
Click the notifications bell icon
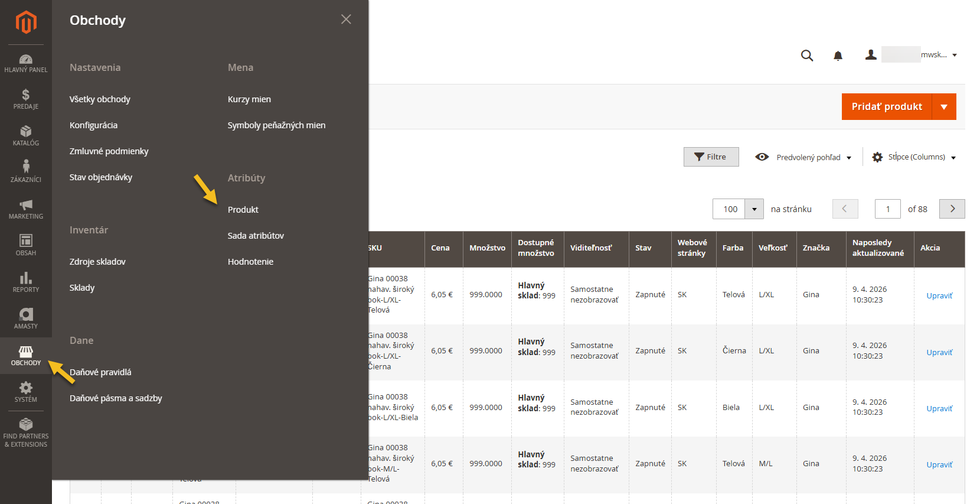838,56
